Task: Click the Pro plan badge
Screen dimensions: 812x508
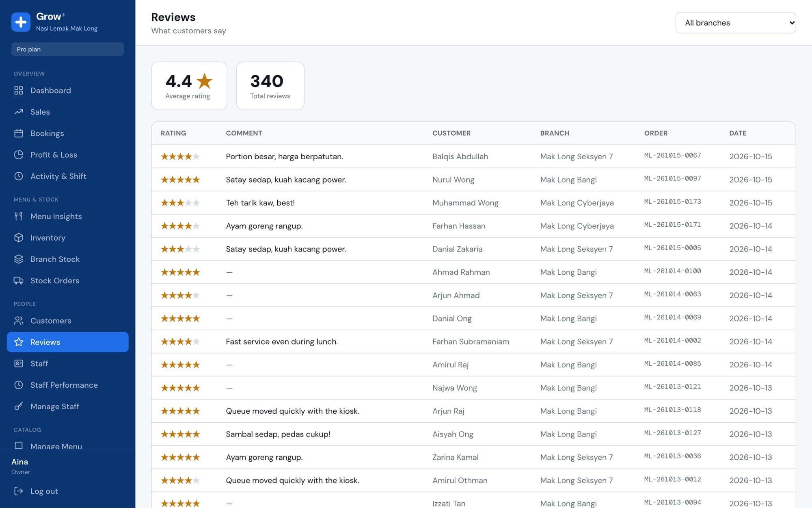Action: point(68,49)
